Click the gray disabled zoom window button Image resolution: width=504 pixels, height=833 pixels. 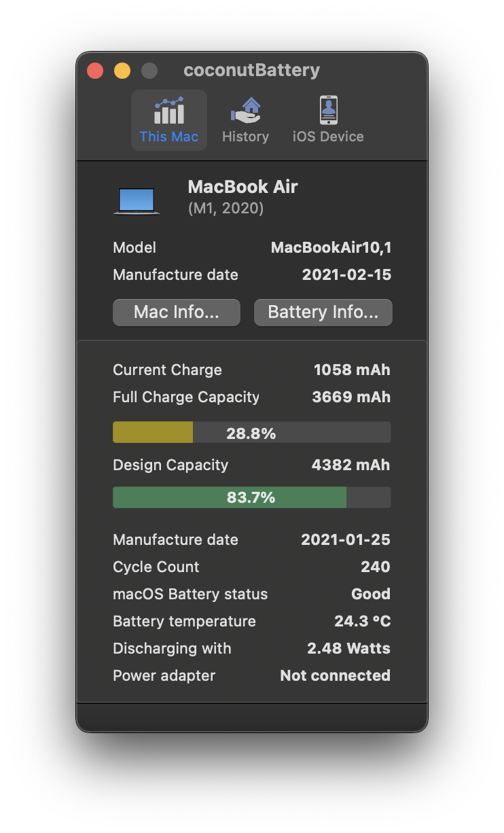149,71
